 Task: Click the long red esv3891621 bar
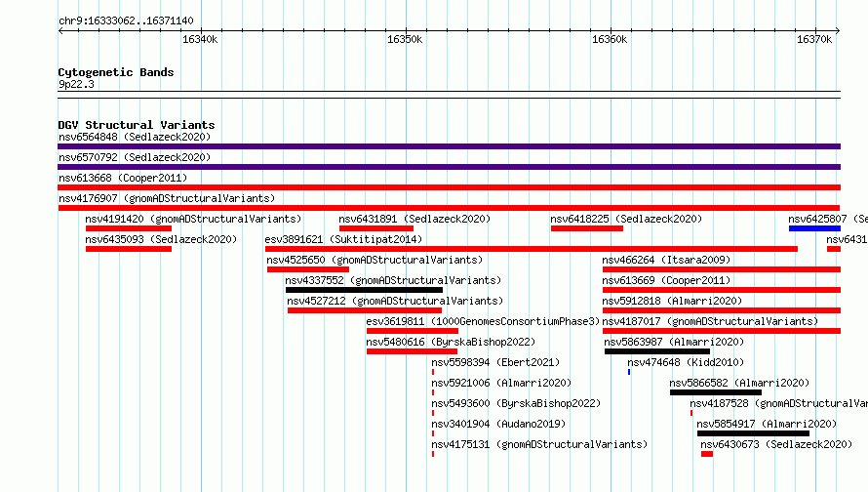(532, 249)
